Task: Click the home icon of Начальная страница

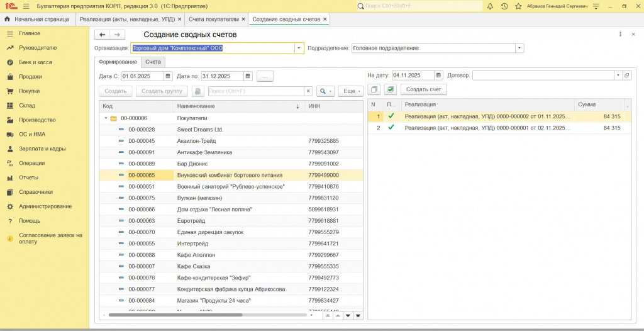Action: [8, 20]
